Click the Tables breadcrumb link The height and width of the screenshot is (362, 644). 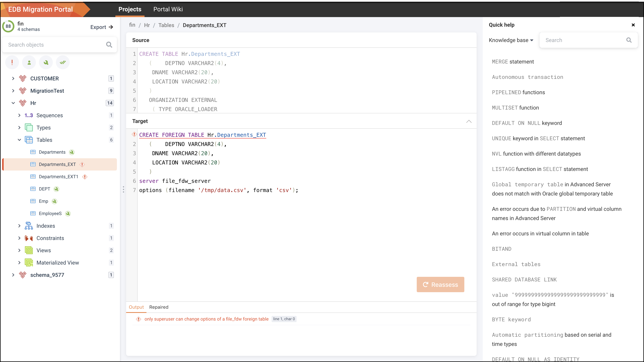click(166, 25)
